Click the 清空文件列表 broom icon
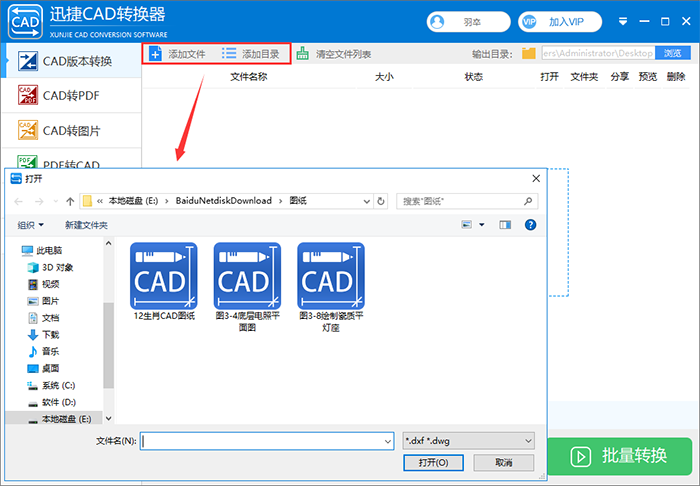Screen dimensions: 700x486 (x=303, y=54)
